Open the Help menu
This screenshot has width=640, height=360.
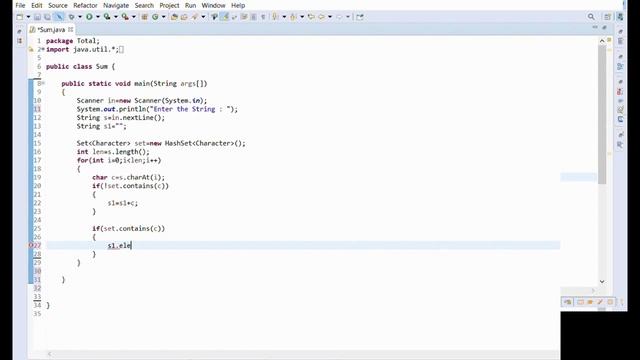[238, 5]
